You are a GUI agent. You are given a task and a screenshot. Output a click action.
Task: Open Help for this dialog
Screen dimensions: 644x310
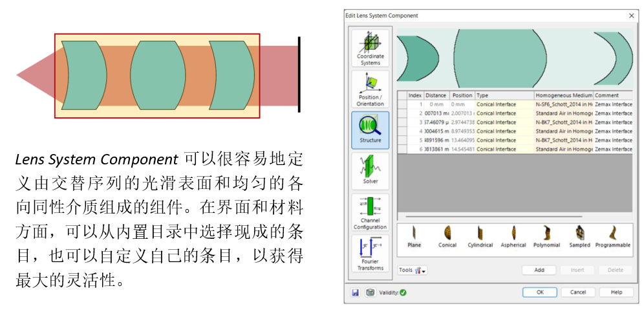coord(616,293)
